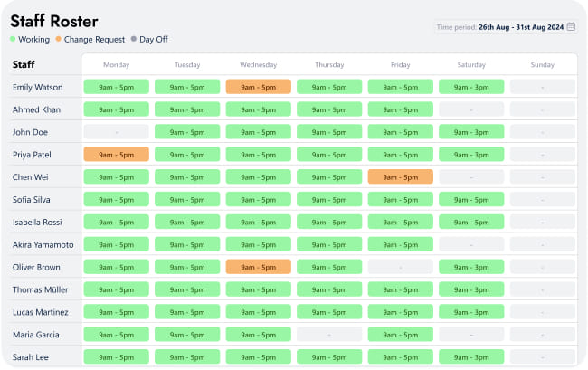Click Priya Patel's Saturday 9am - 3pm shift
This screenshot has width=588, height=370.
[471, 155]
